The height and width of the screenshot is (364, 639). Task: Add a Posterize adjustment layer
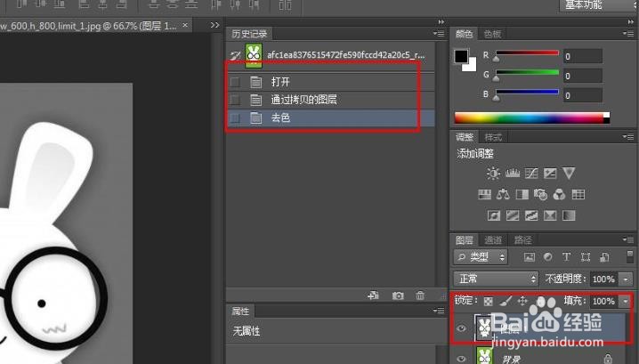click(513, 215)
